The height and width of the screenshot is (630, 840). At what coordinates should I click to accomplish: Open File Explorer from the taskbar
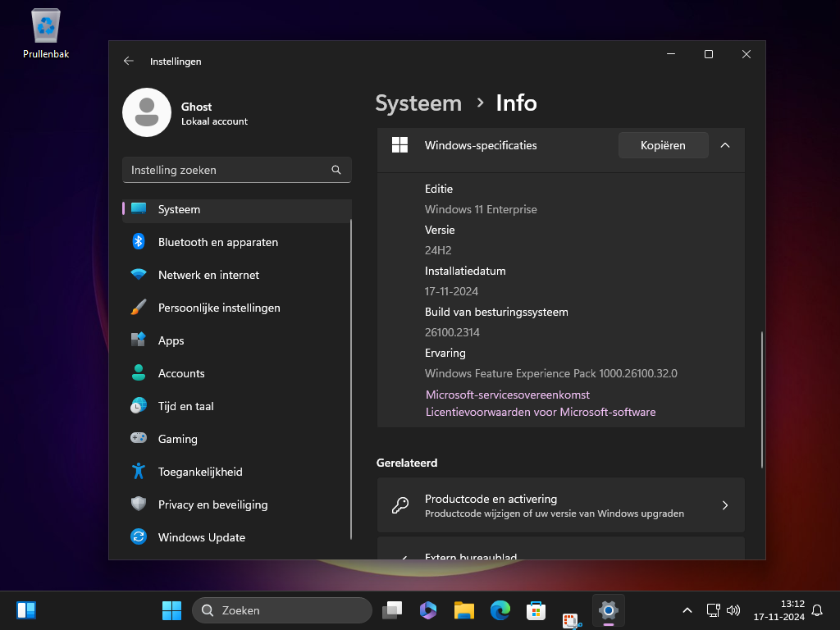coord(464,610)
